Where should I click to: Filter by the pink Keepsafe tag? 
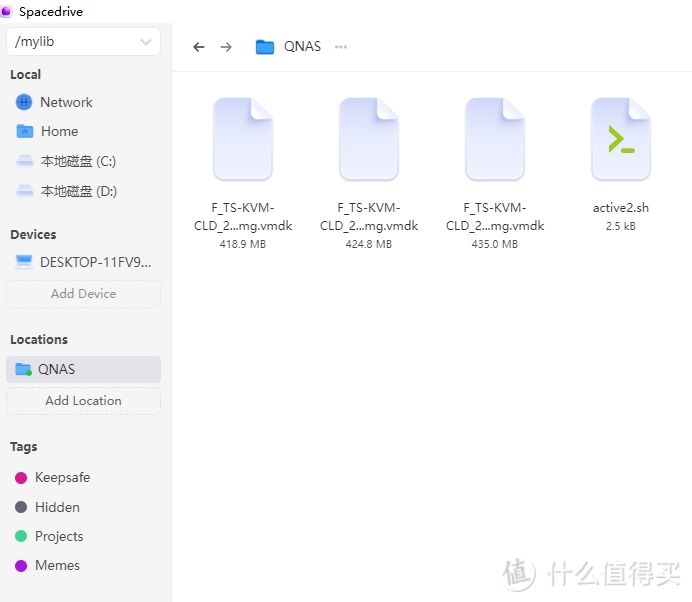tap(62, 478)
